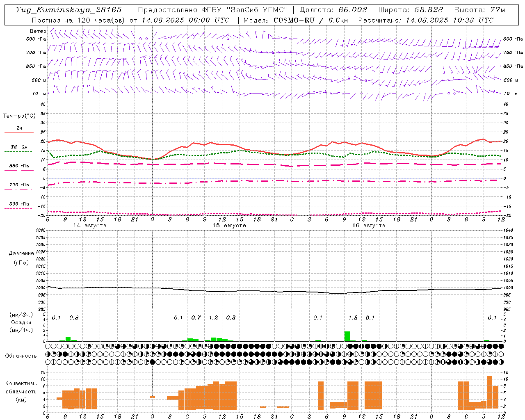The image size is (525, 420).
Task: Select the Высота: 77м header value
Action: (479, 10)
